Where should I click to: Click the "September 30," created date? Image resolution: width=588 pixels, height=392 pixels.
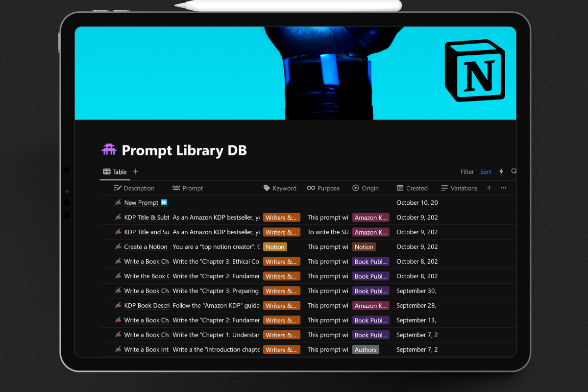pos(416,291)
